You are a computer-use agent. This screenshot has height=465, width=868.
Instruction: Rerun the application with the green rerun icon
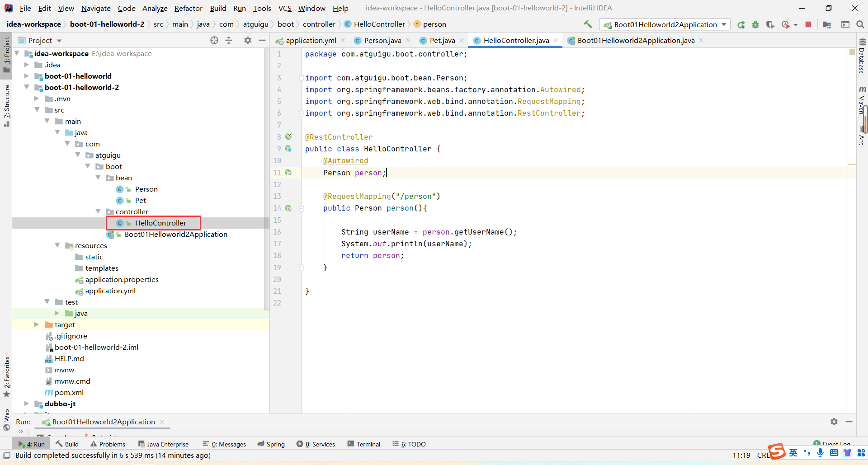(x=741, y=25)
